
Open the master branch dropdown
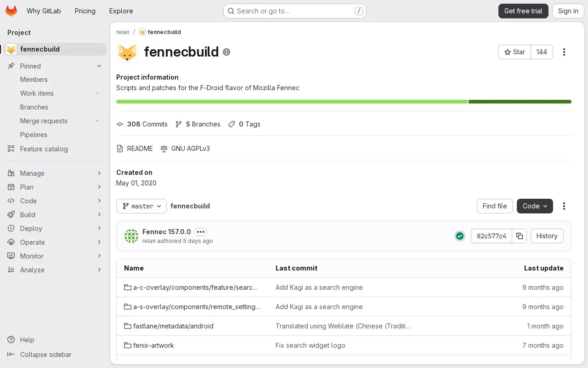pyautogui.click(x=141, y=206)
